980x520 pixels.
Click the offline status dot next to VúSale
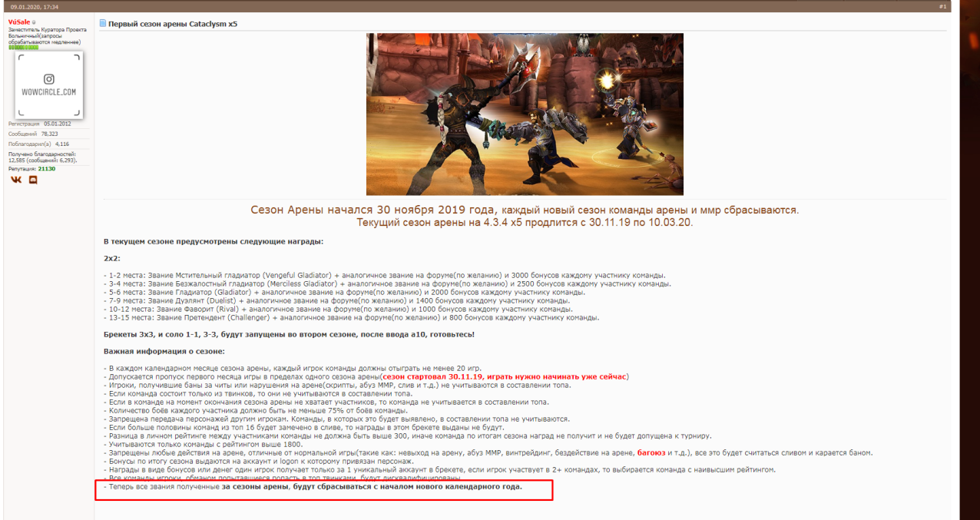34,23
